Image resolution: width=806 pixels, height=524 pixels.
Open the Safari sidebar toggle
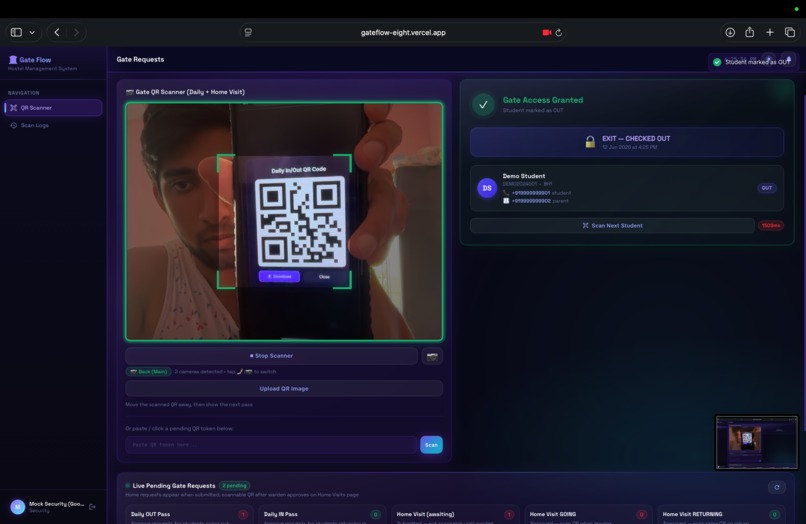pyautogui.click(x=16, y=32)
